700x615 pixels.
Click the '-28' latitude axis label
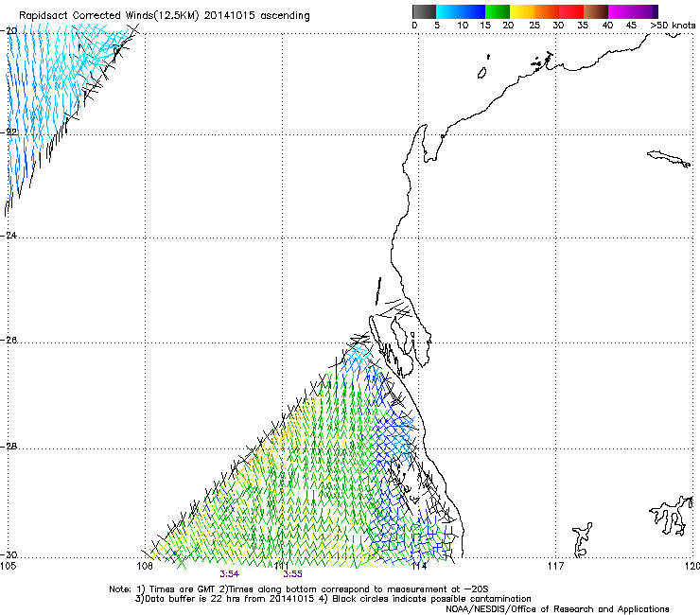pos(9,447)
